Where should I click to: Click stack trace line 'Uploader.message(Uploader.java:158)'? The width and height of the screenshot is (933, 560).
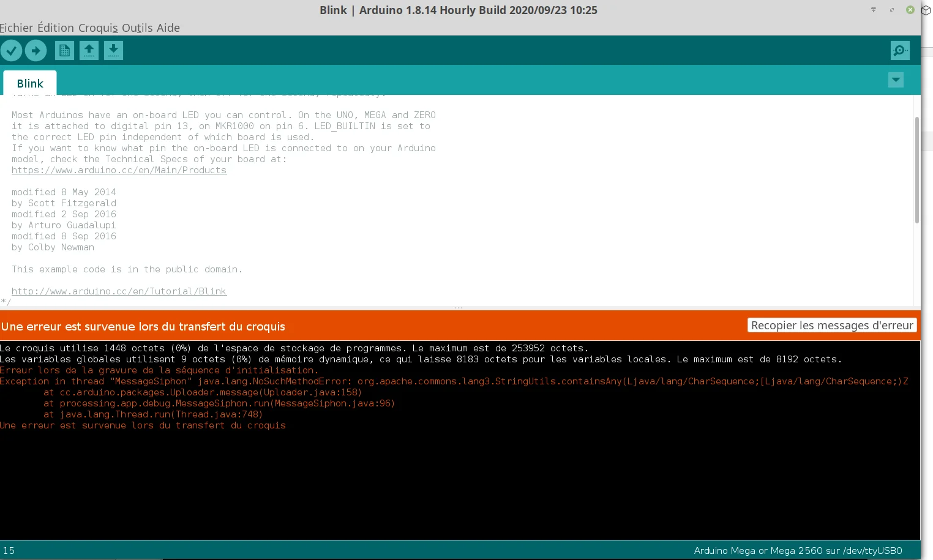(x=203, y=392)
